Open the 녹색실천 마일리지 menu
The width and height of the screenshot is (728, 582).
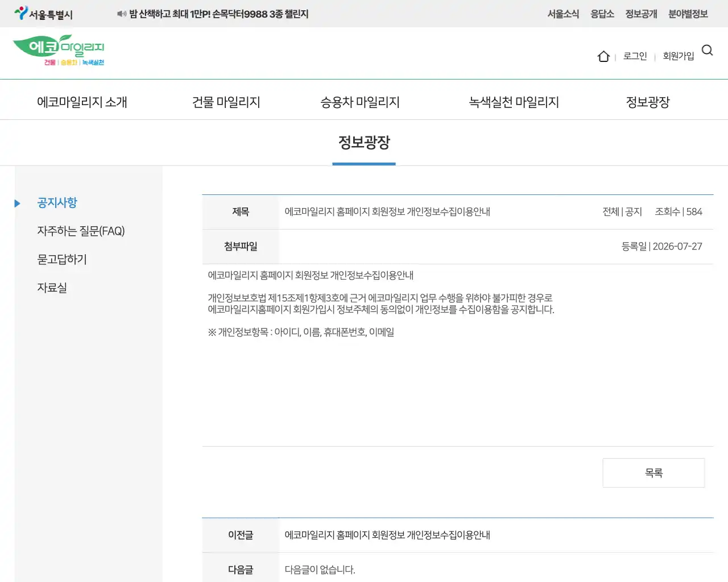(x=514, y=102)
